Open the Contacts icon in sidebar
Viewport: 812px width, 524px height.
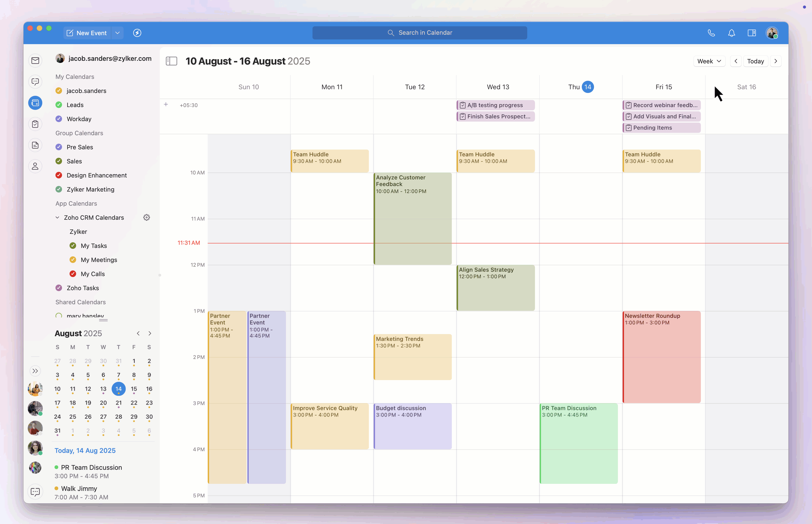tap(35, 166)
